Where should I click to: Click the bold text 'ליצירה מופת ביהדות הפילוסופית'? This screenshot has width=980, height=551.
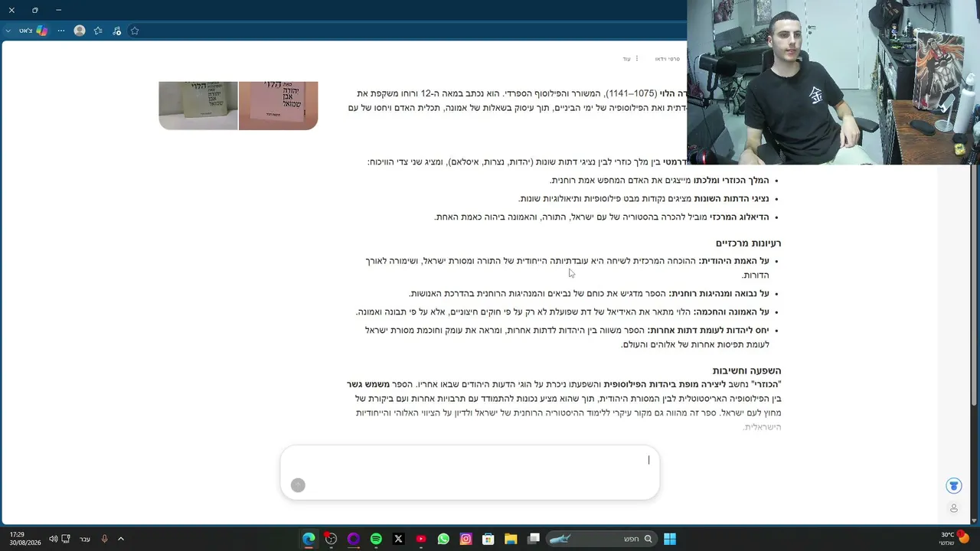coord(665,384)
